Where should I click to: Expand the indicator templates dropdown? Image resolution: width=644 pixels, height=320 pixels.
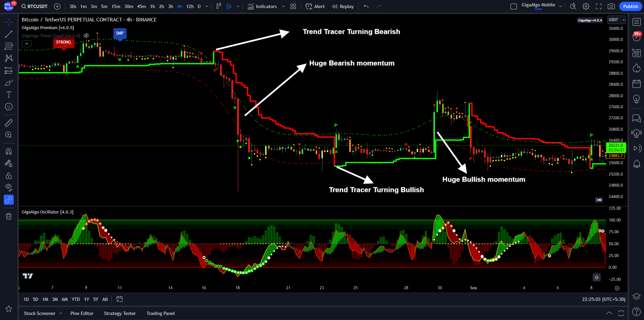pos(283,6)
